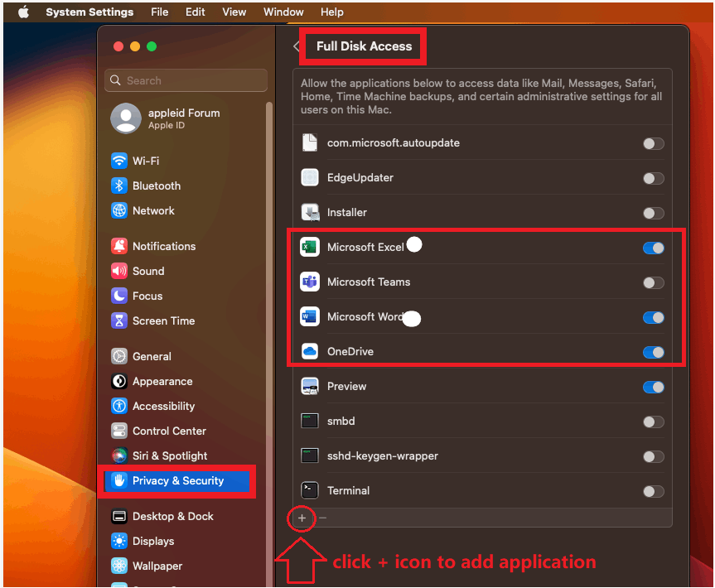Open the Siri & Spotlight icon
Screen dimensions: 715x588
[119, 455]
